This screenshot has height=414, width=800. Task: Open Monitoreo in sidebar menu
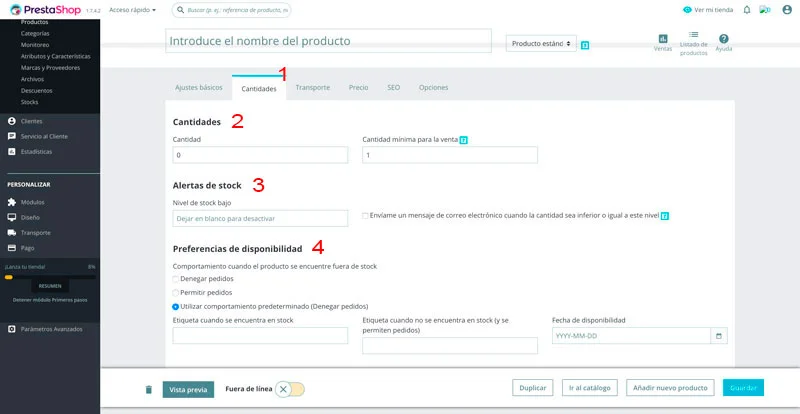pyautogui.click(x=35, y=45)
